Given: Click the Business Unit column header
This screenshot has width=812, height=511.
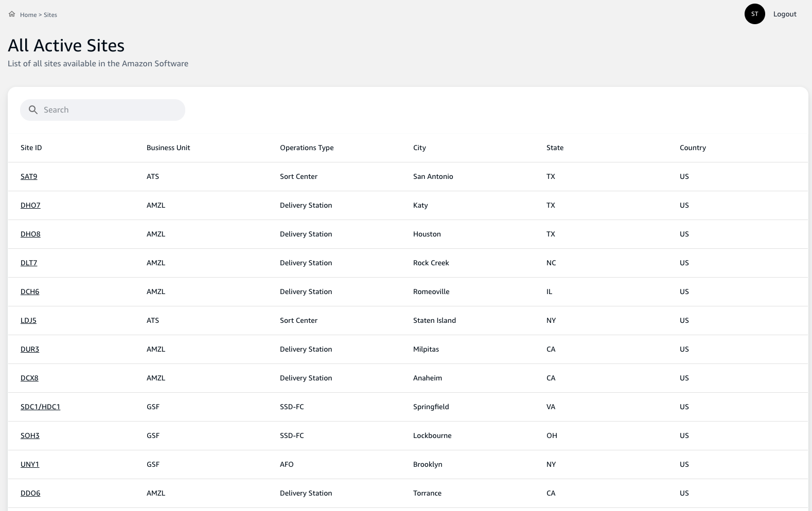Looking at the screenshot, I should (168, 148).
